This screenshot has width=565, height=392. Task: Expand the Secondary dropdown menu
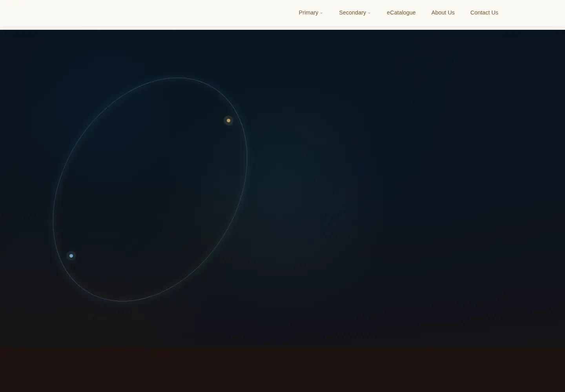pyautogui.click(x=355, y=13)
